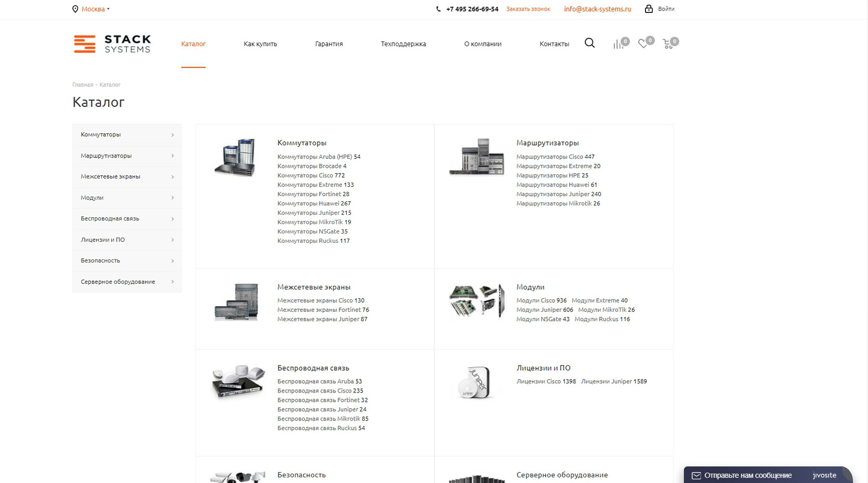Select Маршрутизаторы Mikrotik 26
Image resolution: width=868 pixels, height=483 pixels.
[x=558, y=203]
